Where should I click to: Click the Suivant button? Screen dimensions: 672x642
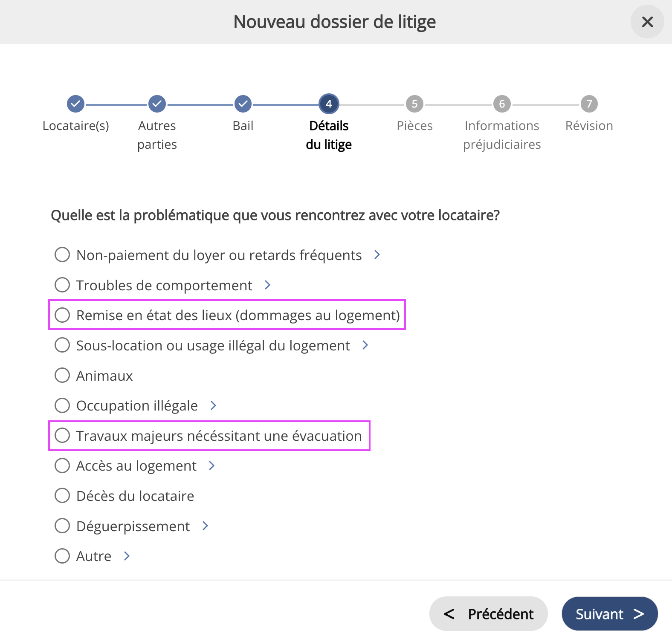tap(609, 613)
